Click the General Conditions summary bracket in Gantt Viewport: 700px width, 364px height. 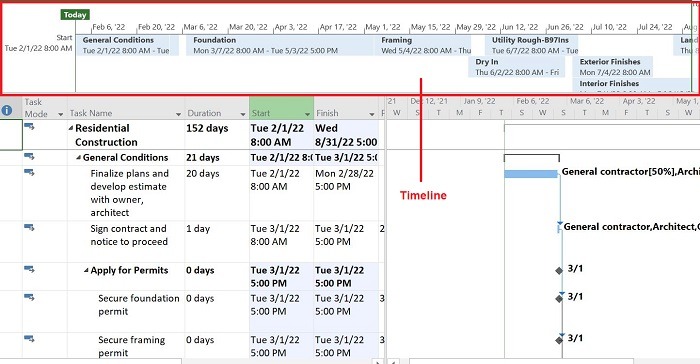(x=532, y=158)
